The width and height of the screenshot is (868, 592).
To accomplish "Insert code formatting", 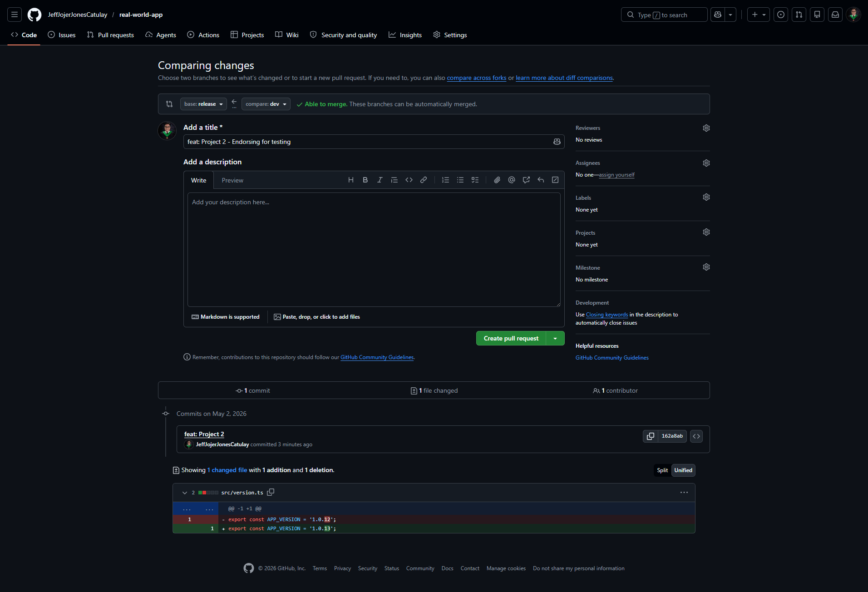I will (x=409, y=180).
